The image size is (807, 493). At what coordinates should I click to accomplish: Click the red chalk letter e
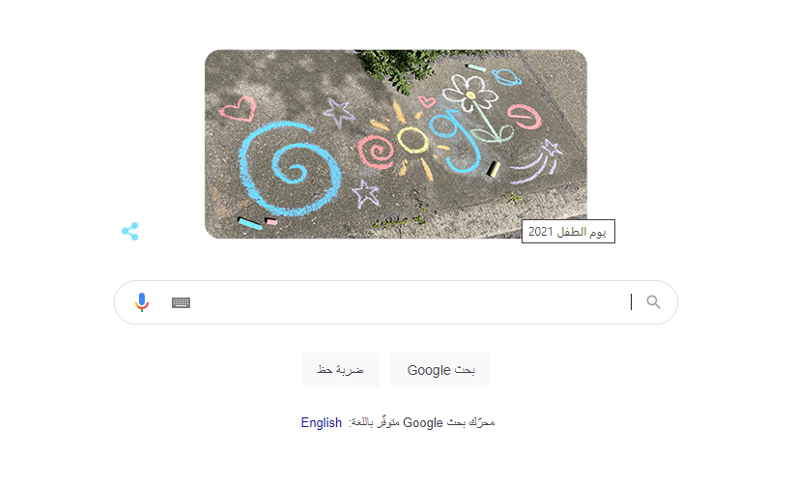click(x=524, y=117)
